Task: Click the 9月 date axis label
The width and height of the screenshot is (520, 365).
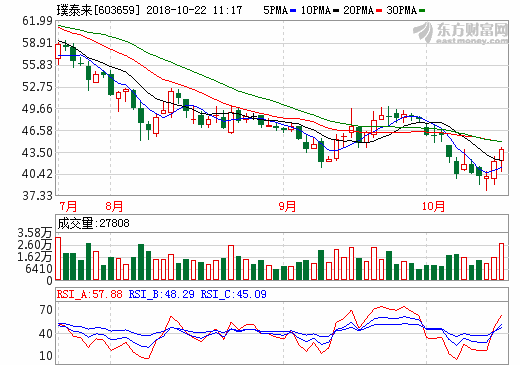Action: tap(287, 206)
